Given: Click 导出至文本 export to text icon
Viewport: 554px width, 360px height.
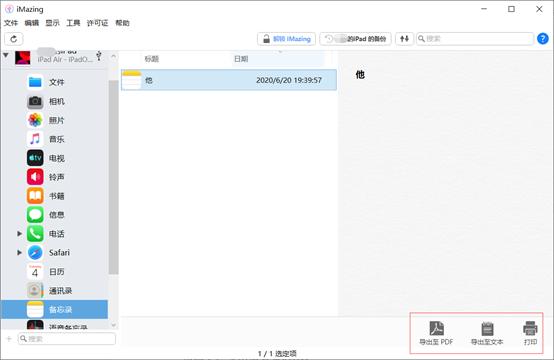Looking at the screenshot, I should (x=487, y=333).
